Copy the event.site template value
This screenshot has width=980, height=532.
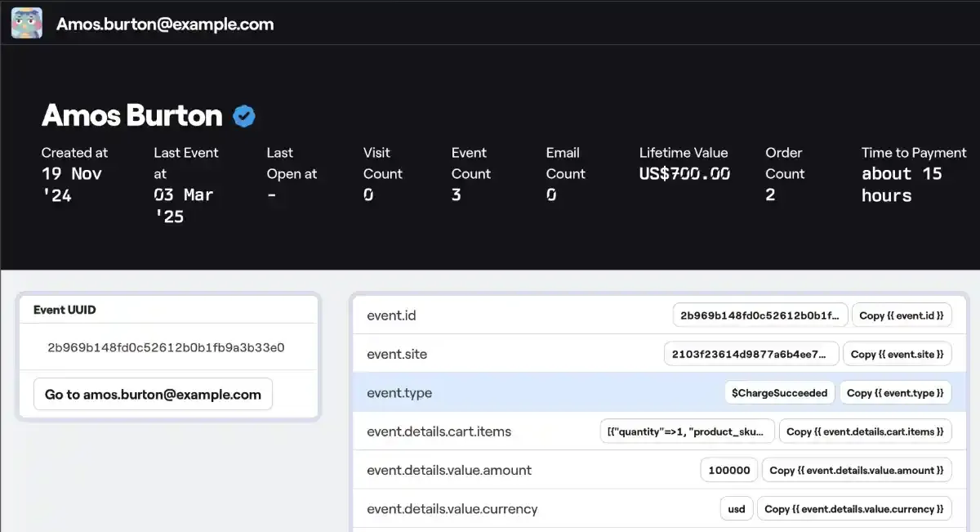click(898, 354)
